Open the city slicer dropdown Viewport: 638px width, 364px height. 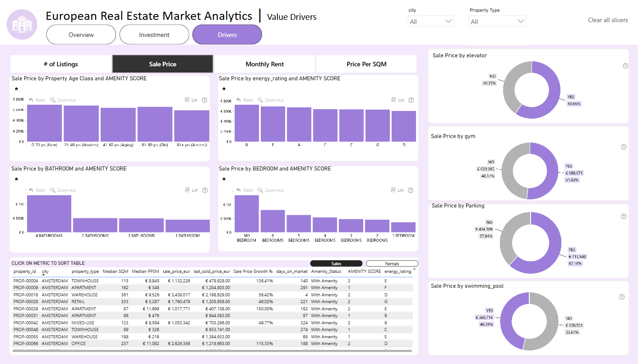[430, 21]
